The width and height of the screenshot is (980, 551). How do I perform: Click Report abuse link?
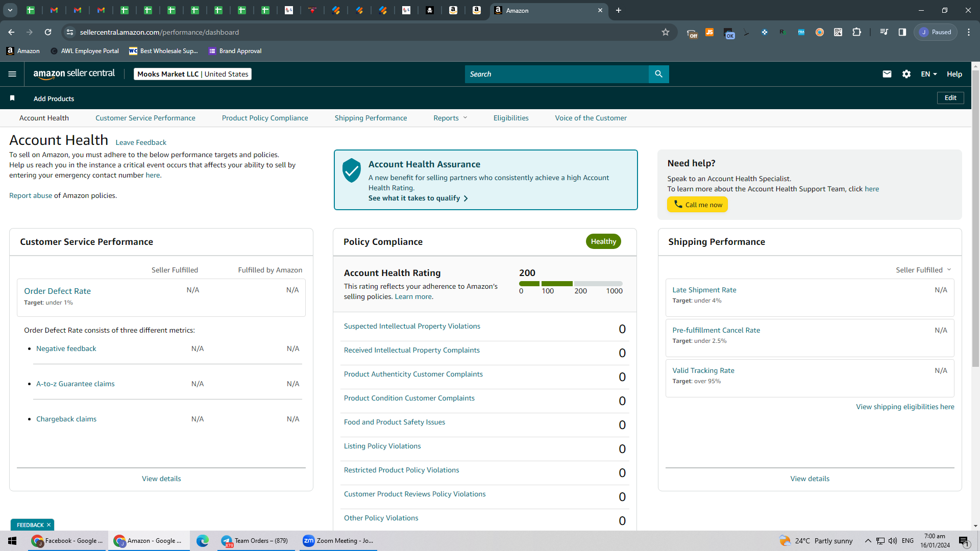[31, 195]
